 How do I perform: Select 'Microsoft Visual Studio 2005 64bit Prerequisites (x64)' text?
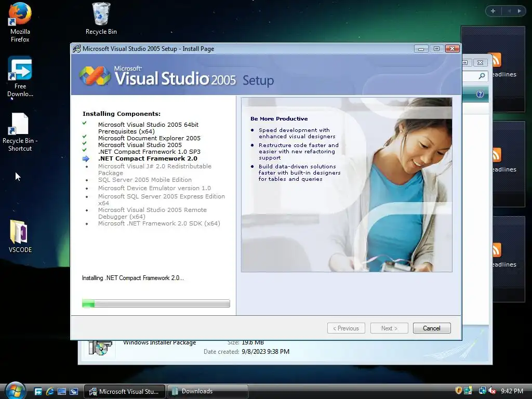pos(148,128)
